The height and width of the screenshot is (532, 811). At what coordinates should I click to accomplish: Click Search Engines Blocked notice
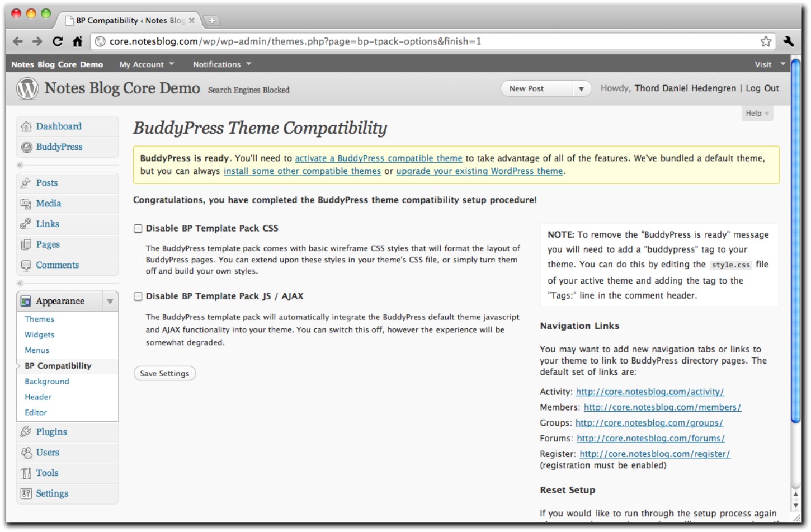pos(249,90)
